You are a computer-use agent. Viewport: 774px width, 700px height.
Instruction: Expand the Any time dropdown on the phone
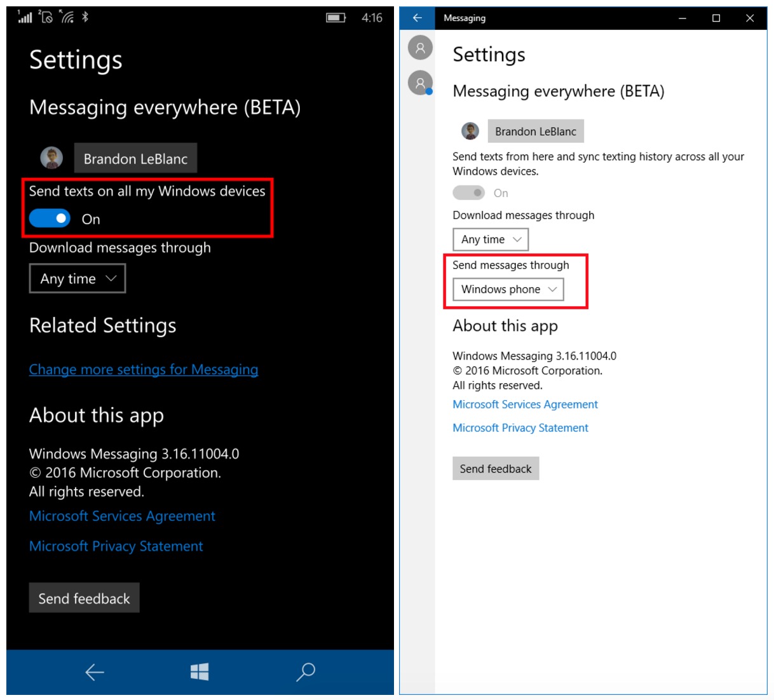(76, 278)
